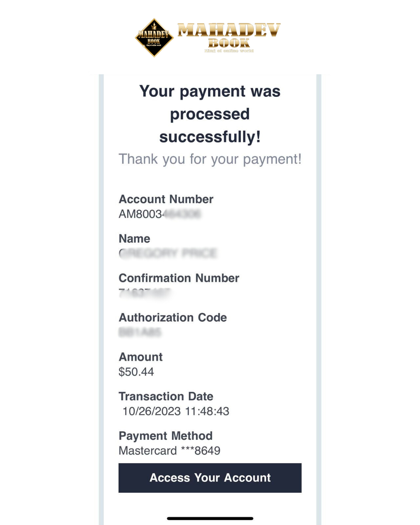Select the Mastercard ***8649 payment text
The width and height of the screenshot is (420, 525).
tap(169, 451)
